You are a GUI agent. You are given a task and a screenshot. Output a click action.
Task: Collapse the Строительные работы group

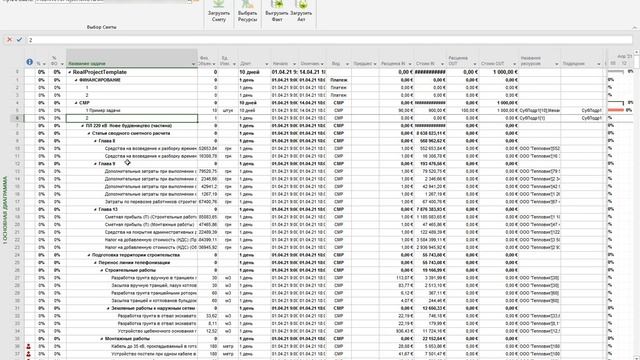(x=102, y=270)
